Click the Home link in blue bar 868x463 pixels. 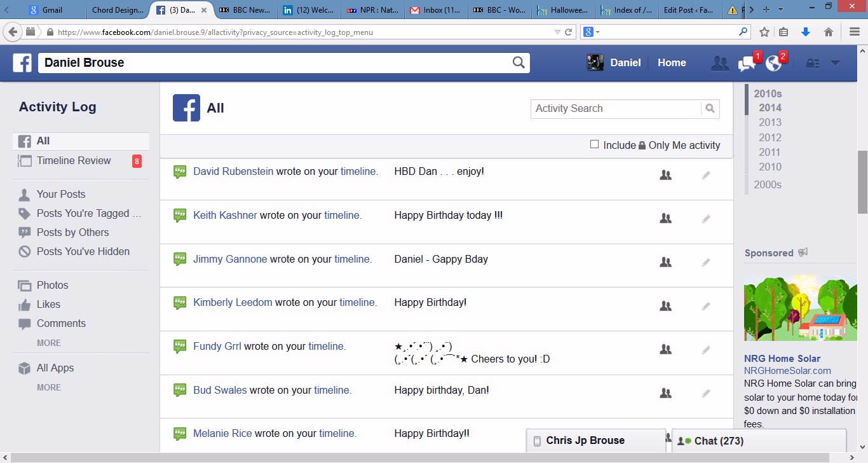click(x=672, y=63)
